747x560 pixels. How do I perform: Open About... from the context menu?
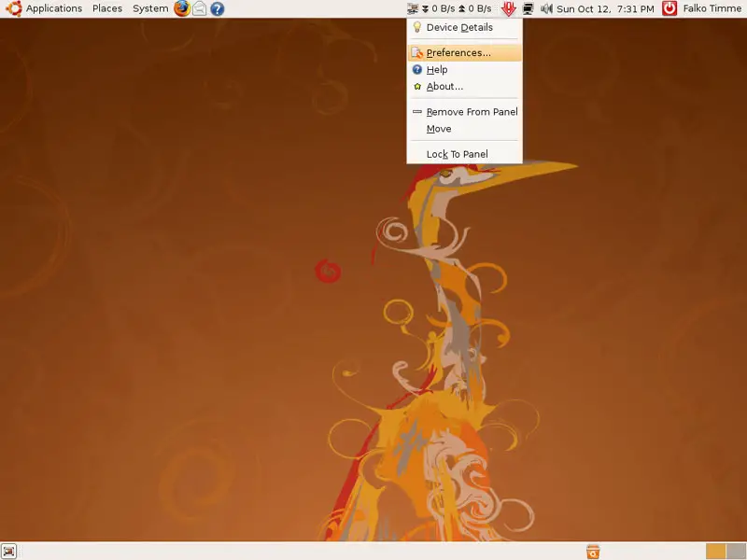[464, 87]
